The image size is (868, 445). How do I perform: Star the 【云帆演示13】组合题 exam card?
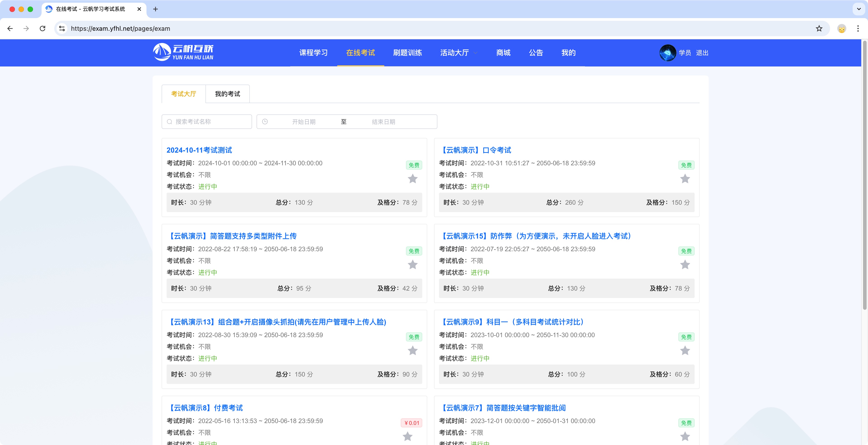tap(413, 351)
